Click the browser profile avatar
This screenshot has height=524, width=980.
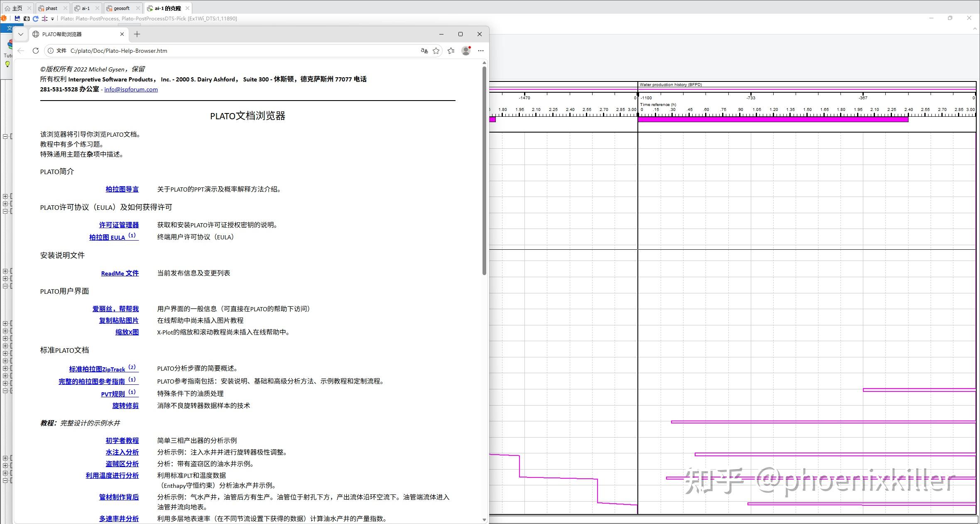tap(466, 51)
